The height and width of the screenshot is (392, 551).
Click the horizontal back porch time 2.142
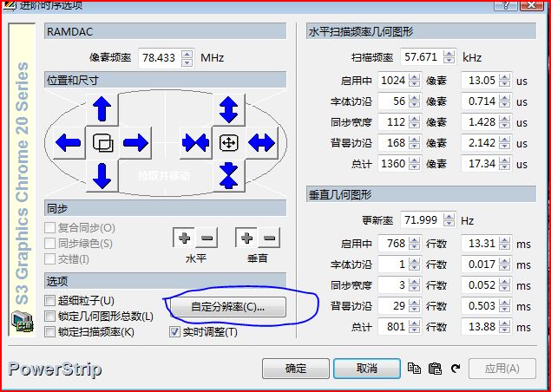tap(482, 142)
